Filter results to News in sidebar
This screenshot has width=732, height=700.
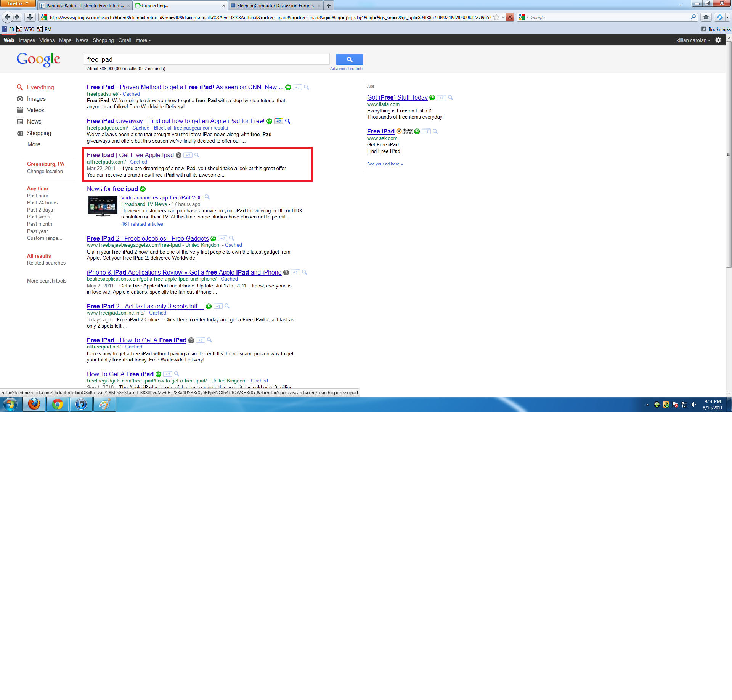(34, 122)
